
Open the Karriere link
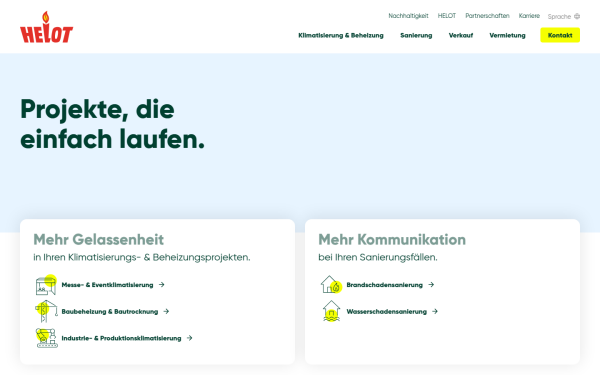point(529,16)
